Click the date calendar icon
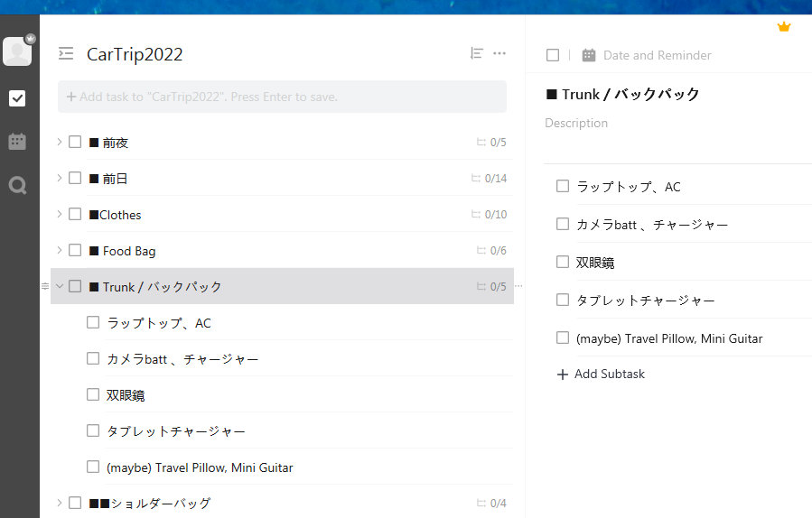Viewport: 812px width, 518px height. coord(589,55)
